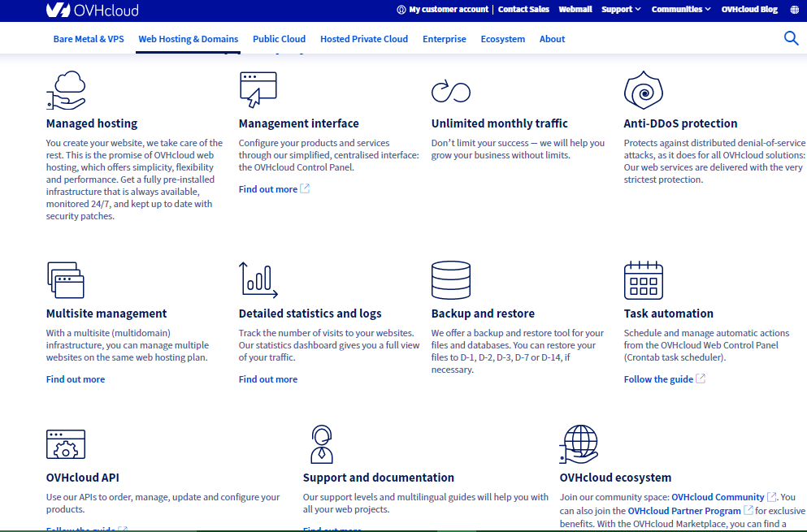Click the OVHcloud API heading
807x532 pixels.
pos(82,478)
